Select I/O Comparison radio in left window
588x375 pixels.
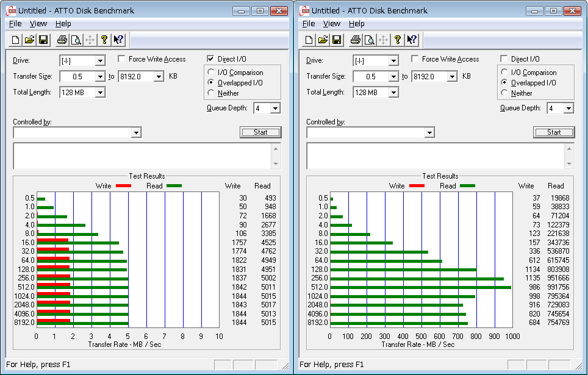211,73
